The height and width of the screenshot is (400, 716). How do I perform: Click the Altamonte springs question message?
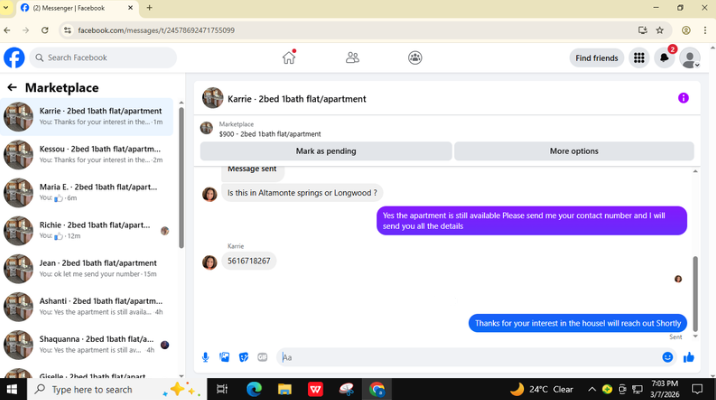302,193
